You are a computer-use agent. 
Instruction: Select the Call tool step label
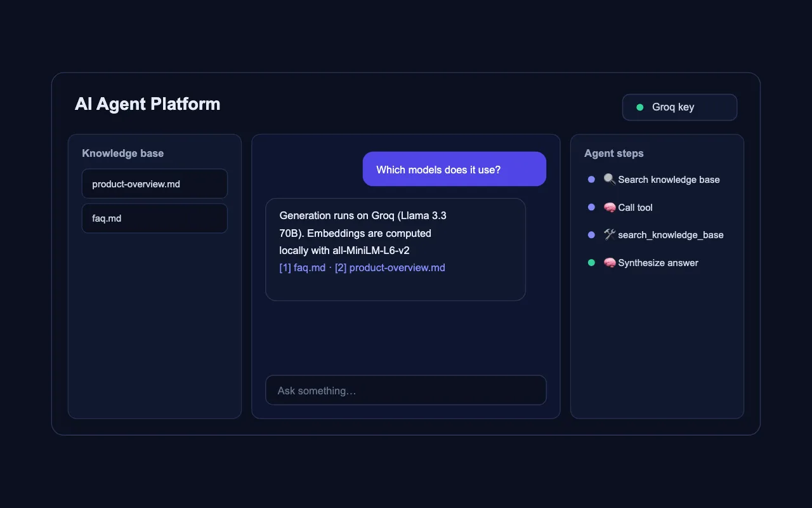pyautogui.click(x=635, y=208)
